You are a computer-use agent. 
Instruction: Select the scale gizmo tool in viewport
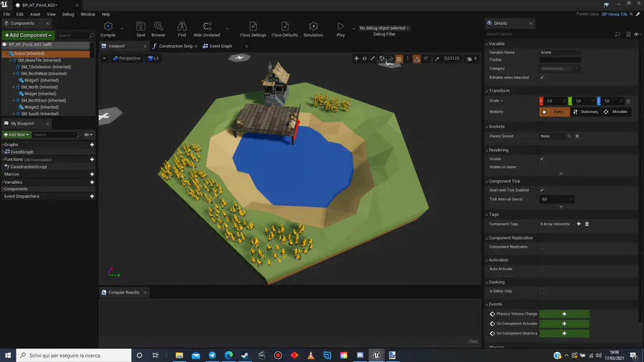(x=373, y=58)
